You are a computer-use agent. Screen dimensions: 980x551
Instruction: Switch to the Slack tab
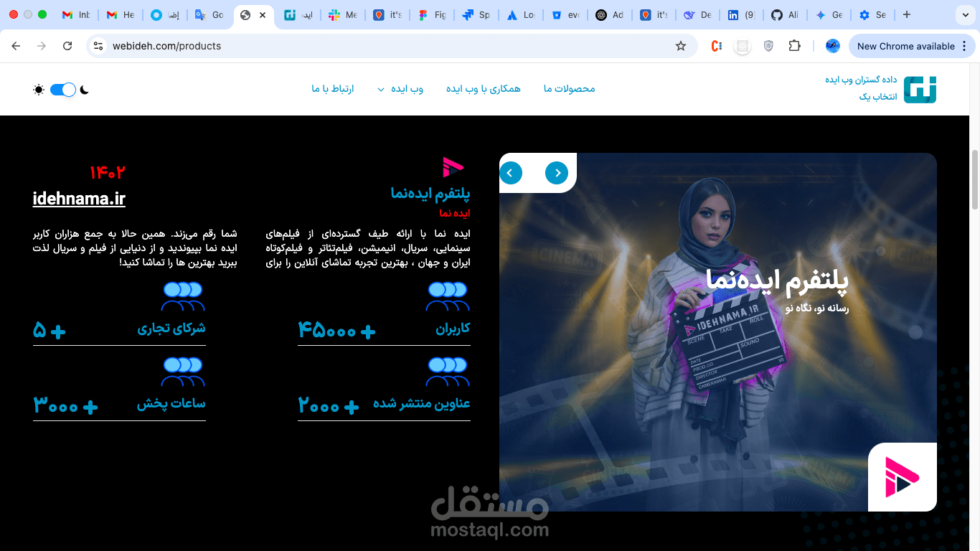(x=342, y=15)
